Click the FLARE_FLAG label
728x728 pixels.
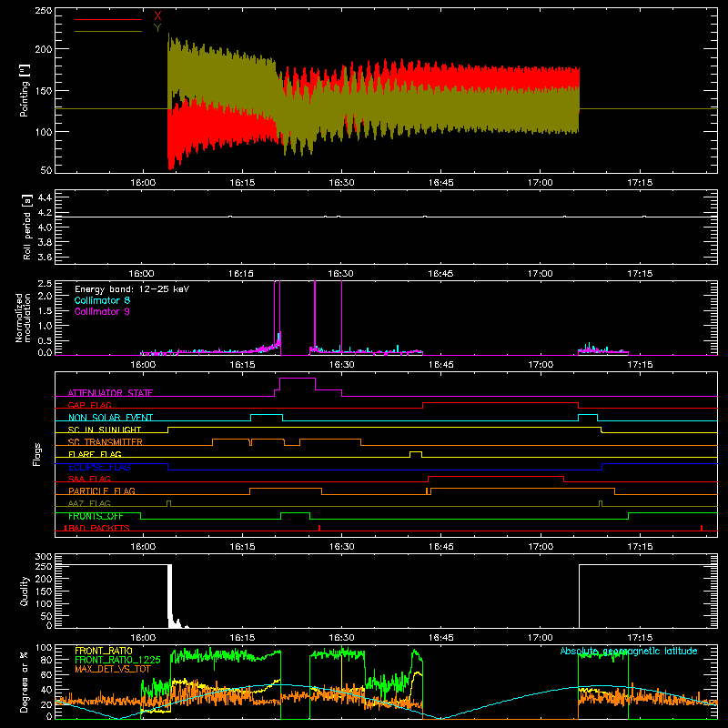[95, 454]
